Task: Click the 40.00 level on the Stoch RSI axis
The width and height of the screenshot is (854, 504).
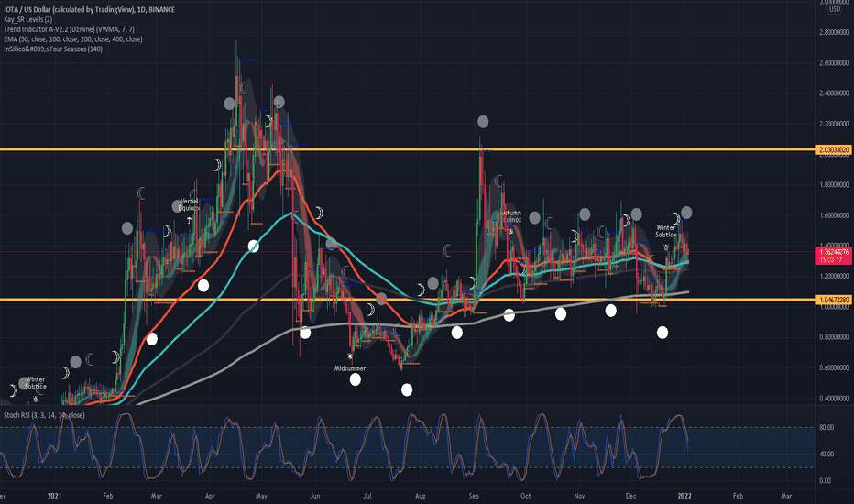Action: 827,454
